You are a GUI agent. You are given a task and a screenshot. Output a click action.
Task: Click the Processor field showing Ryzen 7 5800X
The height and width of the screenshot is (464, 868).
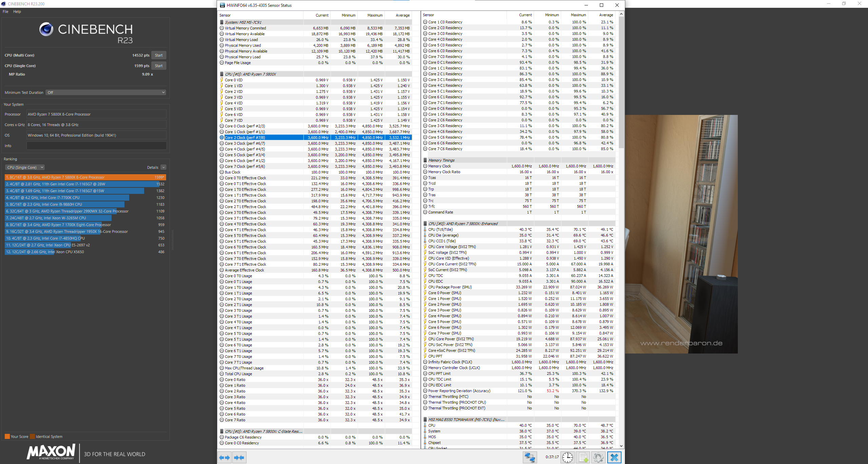tap(96, 114)
